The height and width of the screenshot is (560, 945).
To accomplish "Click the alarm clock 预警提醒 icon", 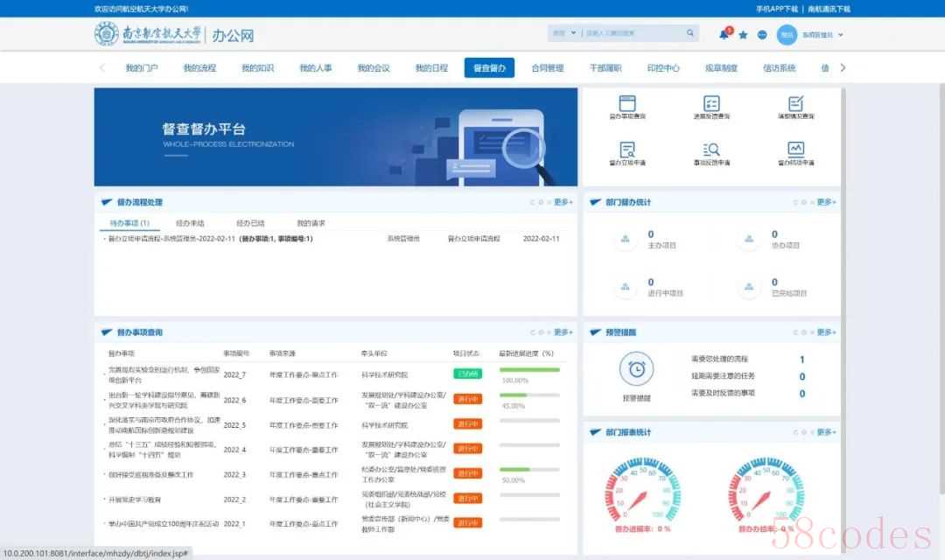I will point(636,369).
